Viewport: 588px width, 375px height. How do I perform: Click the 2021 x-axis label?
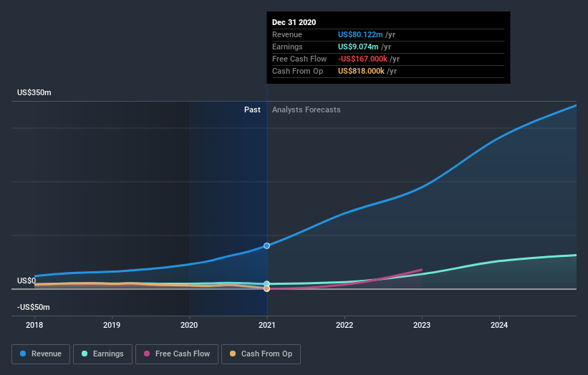tap(267, 325)
